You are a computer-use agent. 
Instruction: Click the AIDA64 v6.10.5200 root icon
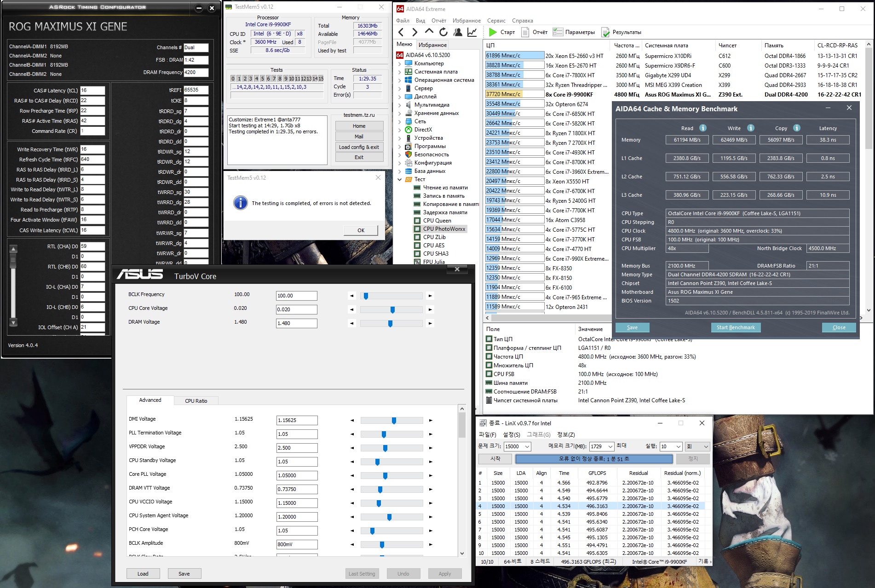click(400, 55)
